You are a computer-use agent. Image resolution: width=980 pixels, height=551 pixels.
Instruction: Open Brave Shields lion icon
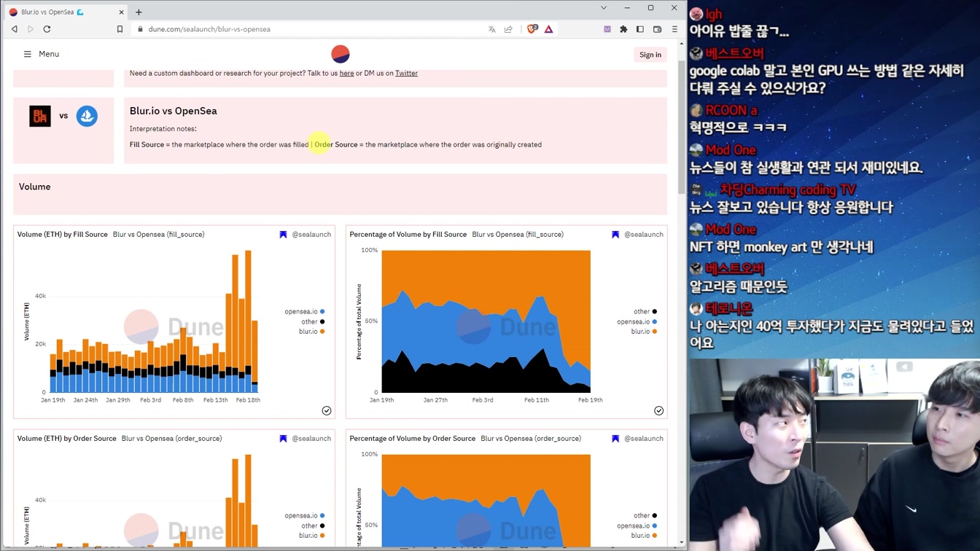[532, 29]
